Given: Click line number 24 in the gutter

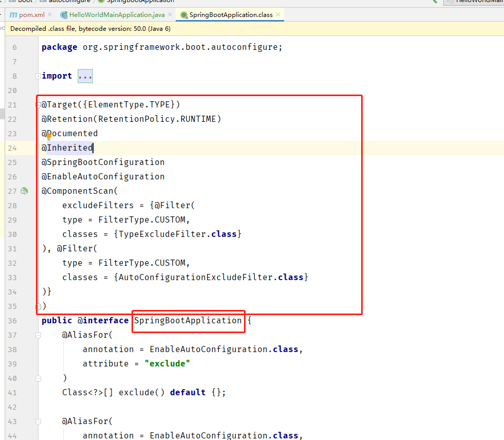Looking at the screenshot, I should pyautogui.click(x=12, y=148).
